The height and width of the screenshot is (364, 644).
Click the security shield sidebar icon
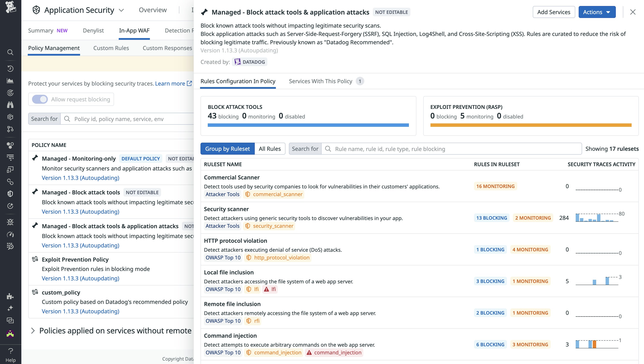click(10, 194)
